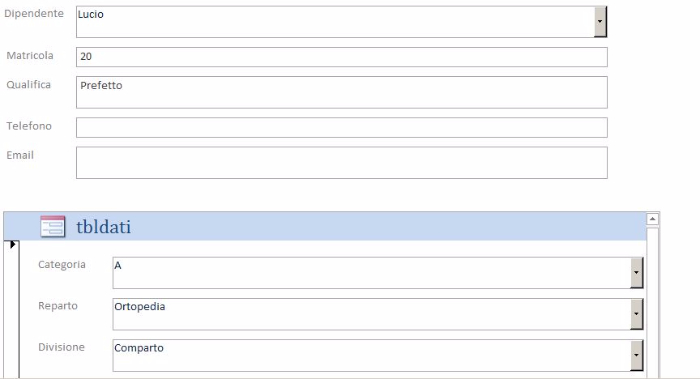Click the Divisione box showing Comparto

[x=371, y=355]
